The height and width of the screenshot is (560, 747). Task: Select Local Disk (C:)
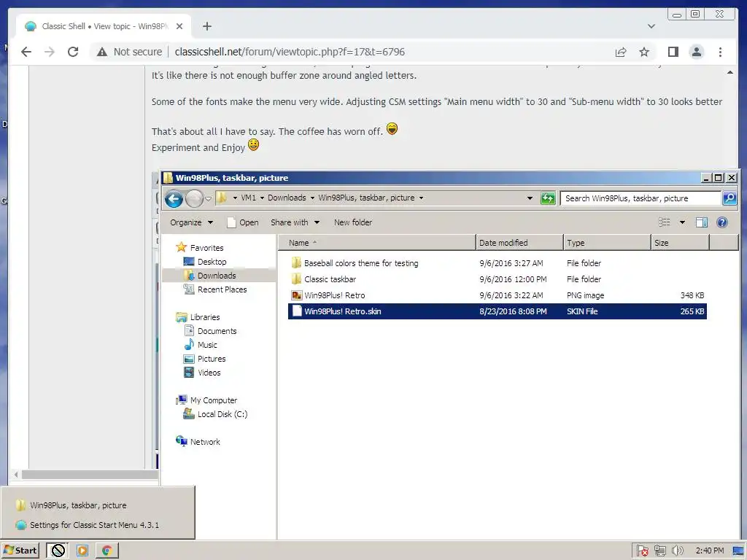tap(222, 414)
